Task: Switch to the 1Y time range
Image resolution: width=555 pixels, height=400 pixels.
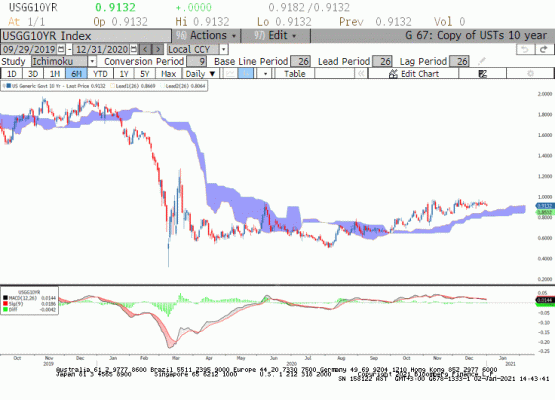Action: 124,74
